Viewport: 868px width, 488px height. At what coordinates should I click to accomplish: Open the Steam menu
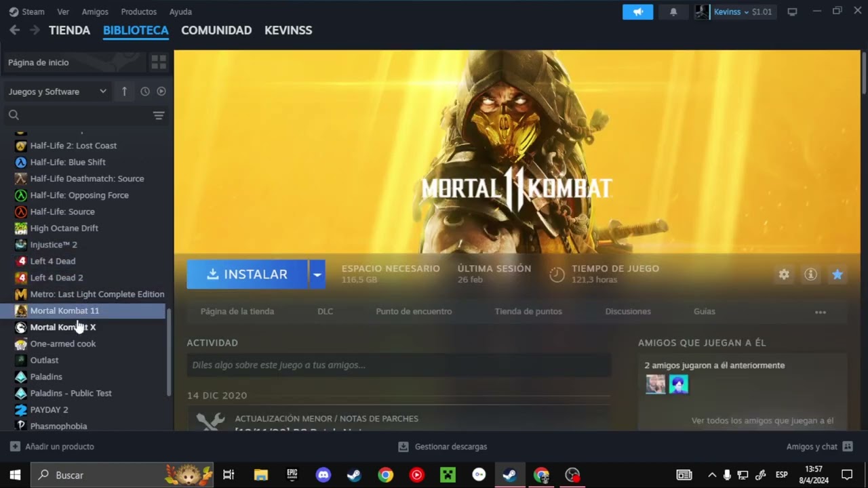pyautogui.click(x=27, y=12)
